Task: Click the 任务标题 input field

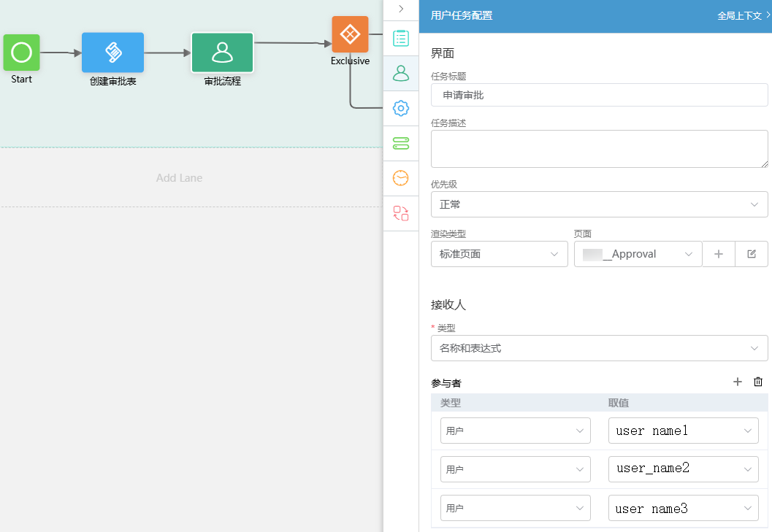Action: [599, 95]
